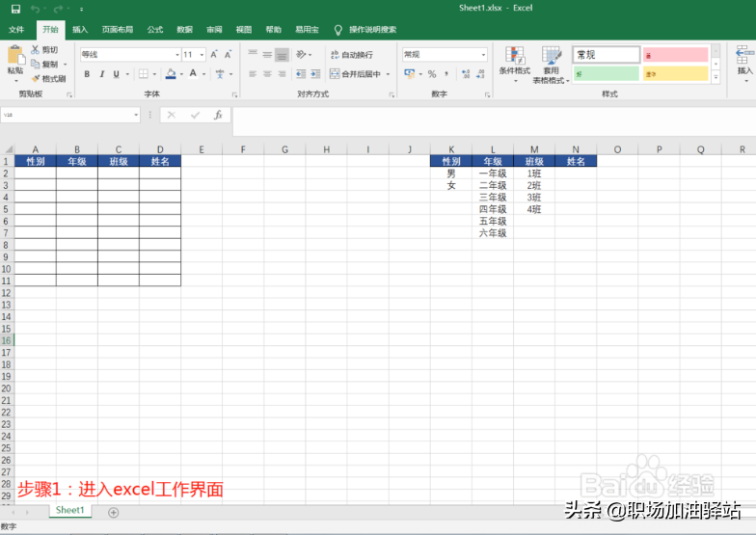Open the Merge & Center dropdown arrow

pyautogui.click(x=388, y=73)
